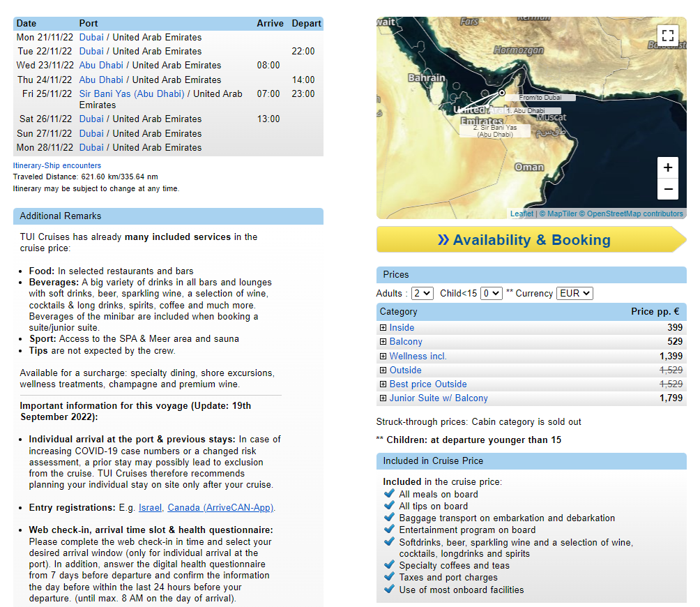This screenshot has width=700, height=607.
Task: Select the Outside cabin category link
Action: (405, 370)
